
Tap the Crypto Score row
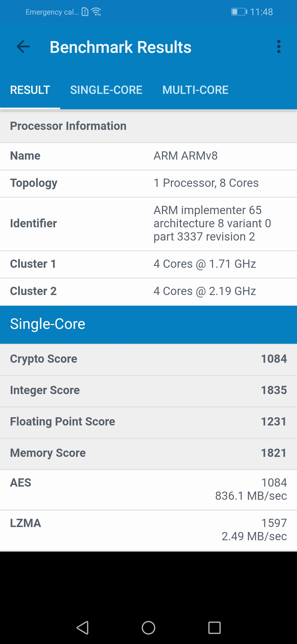(148, 359)
